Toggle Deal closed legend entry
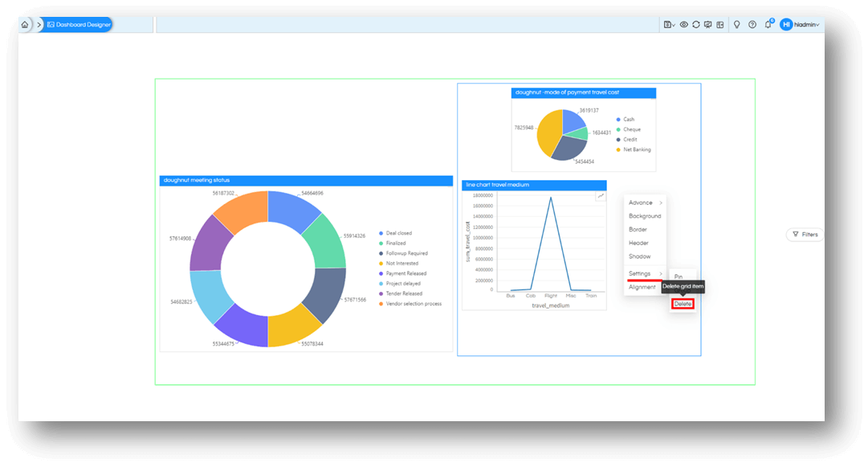This screenshot has width=868, height=463. tap(395, 233)
